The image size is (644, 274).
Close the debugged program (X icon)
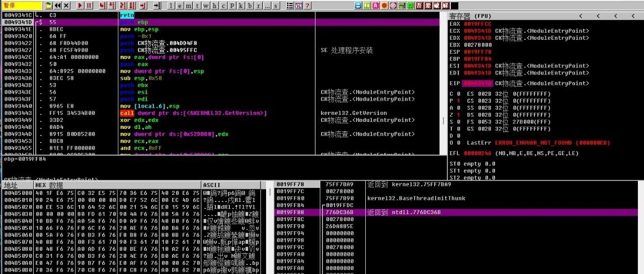(66, 6)
